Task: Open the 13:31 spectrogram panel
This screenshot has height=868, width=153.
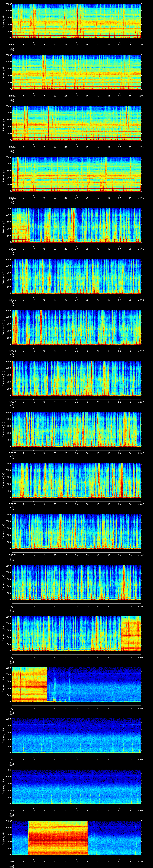Action: click(77, 71)
